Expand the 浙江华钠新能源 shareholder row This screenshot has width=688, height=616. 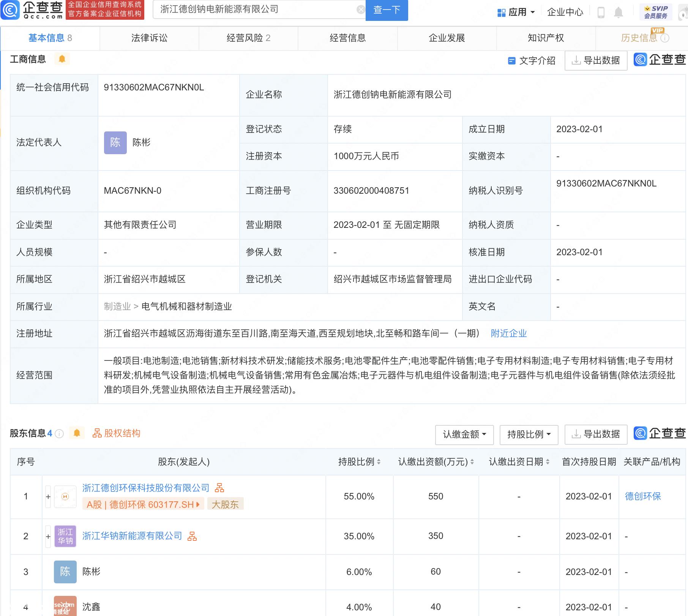[48, 537]
